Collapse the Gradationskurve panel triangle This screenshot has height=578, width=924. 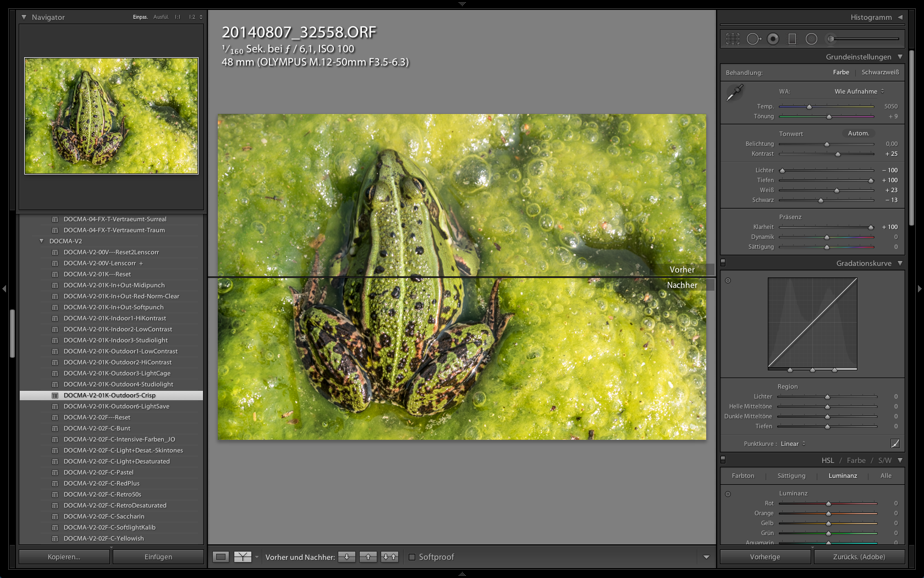coord(900,264)
